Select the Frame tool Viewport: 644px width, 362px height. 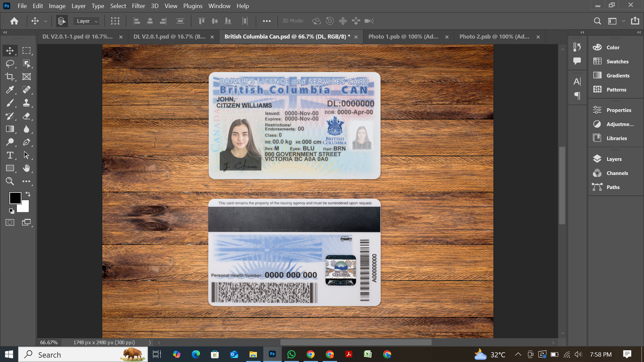27,76
